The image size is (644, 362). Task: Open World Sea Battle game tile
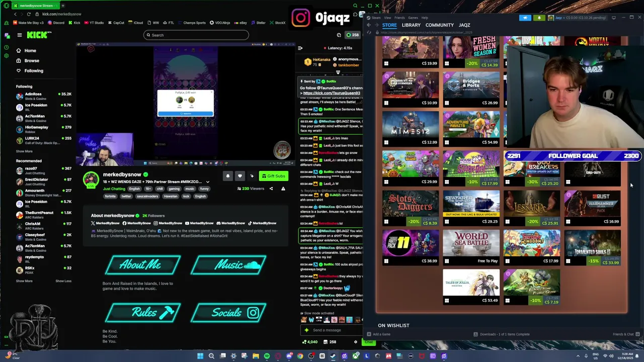[471, 247]
